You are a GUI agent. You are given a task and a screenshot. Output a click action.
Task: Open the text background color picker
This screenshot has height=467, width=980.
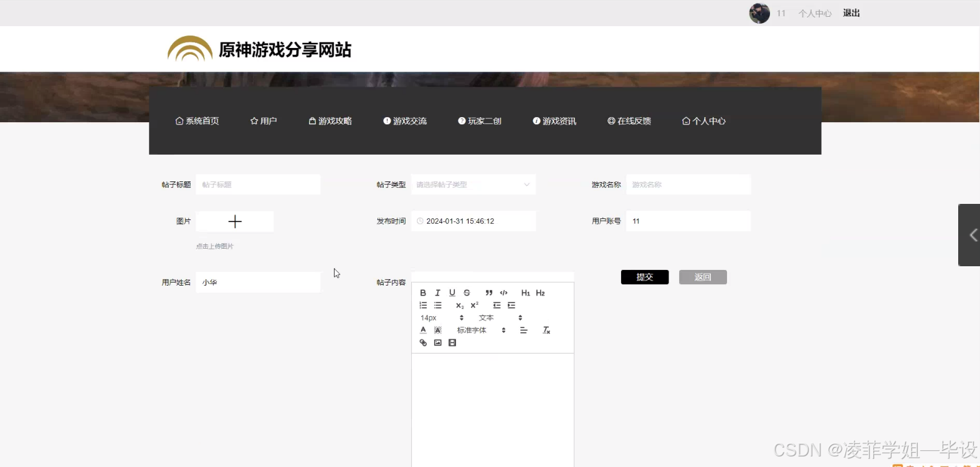(x=437, y=330)
